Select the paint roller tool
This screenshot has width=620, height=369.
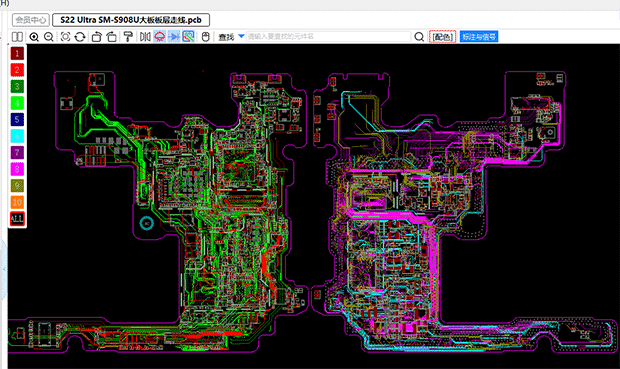[x=128, y=37]
